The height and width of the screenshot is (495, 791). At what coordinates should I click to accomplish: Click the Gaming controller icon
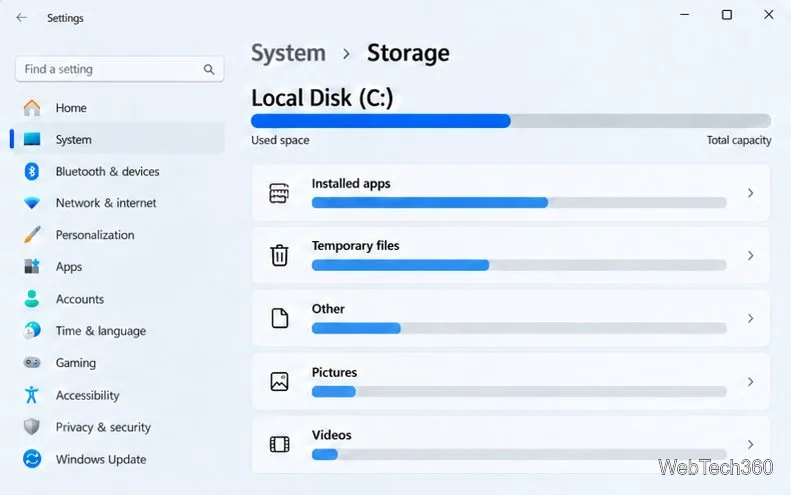[x=32, y=362]
